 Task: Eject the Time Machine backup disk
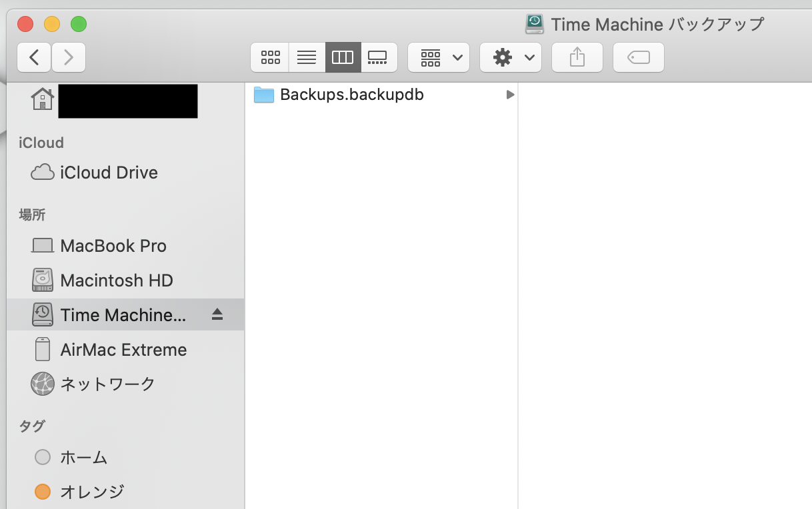(x=217, y=314)
